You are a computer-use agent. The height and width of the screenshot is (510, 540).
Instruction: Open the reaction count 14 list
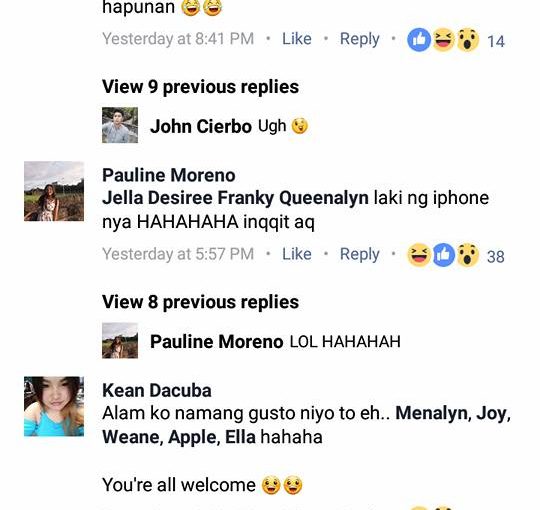[496, 41]
